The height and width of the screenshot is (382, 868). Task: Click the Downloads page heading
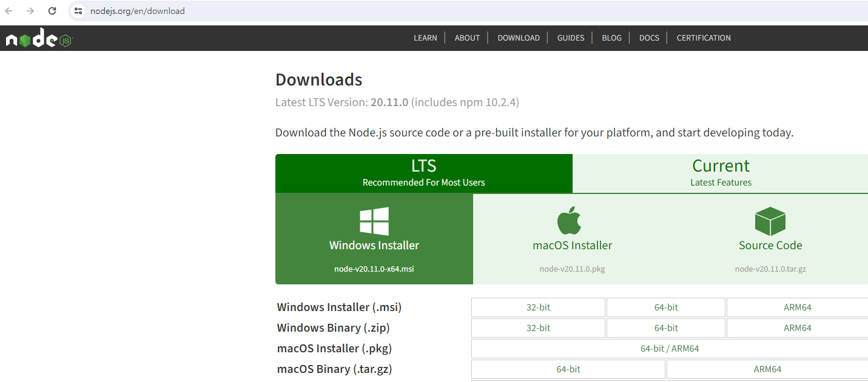pos(319,79)
